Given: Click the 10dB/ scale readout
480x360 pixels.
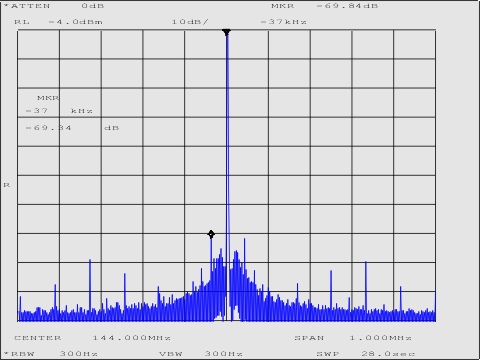Looking at the screenshot, I should [190, 22].
